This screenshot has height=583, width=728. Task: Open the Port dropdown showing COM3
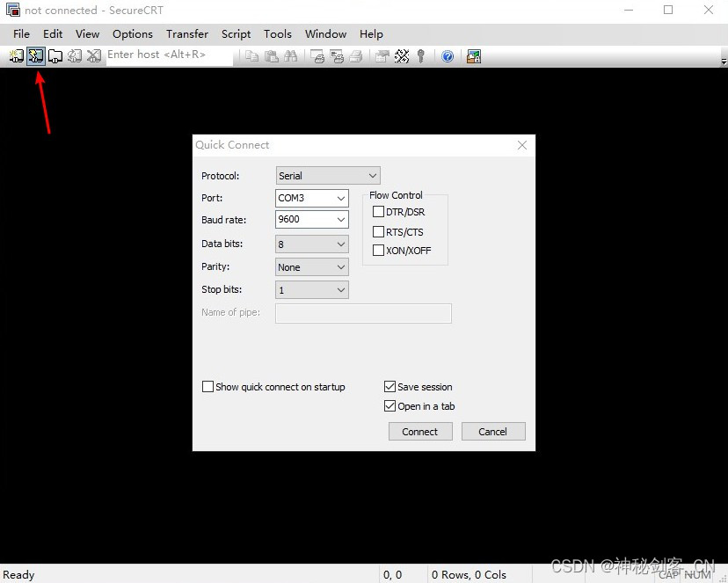(312, 198)
